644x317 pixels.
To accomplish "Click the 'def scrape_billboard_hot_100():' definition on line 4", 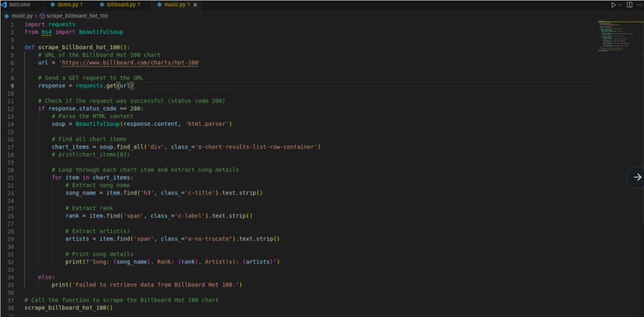I will 77,47.
